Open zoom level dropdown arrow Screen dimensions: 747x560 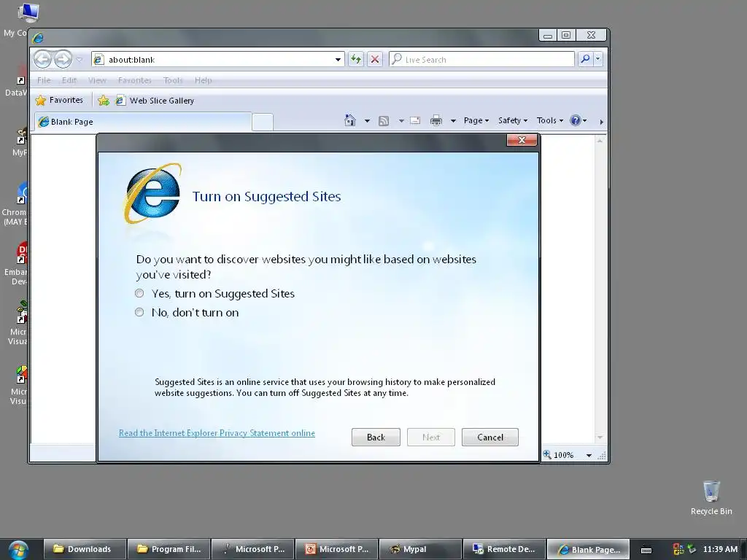[589, 455]
